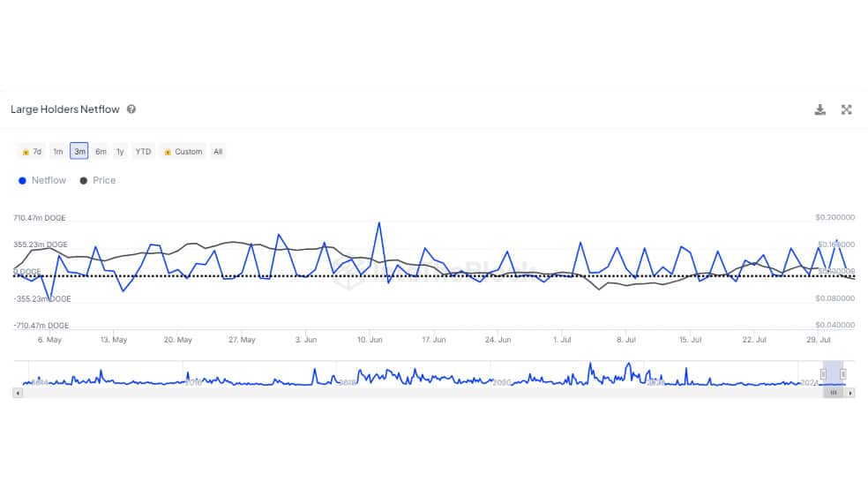
Task: Click the 10 Jun netflow peak on chart
Action: point(379,222)
